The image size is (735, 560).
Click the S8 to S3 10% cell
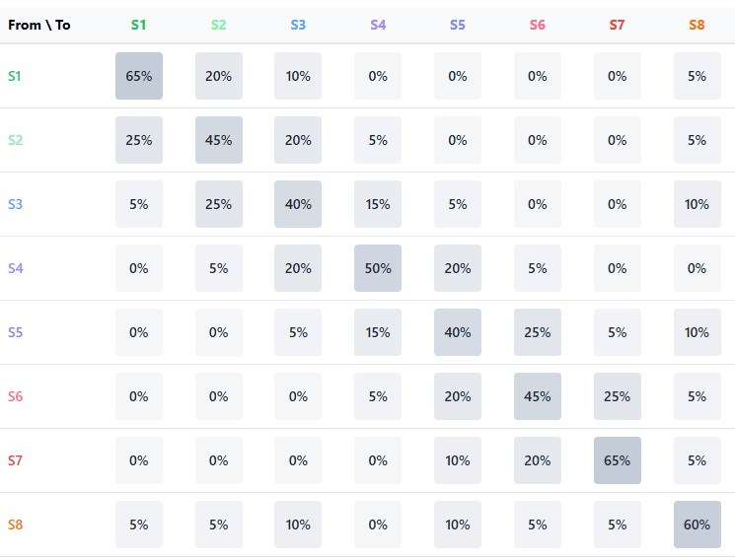point(298,525)
